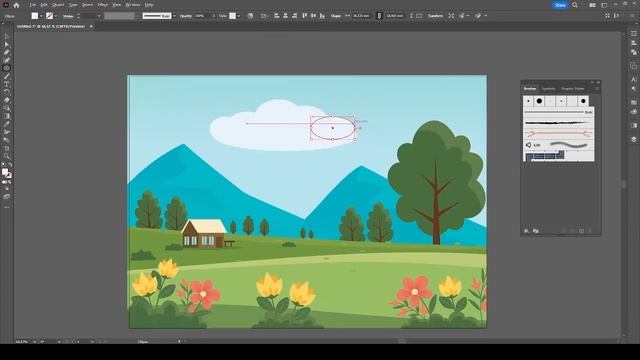
Task: Open the File menu
Action: (32, 5)
